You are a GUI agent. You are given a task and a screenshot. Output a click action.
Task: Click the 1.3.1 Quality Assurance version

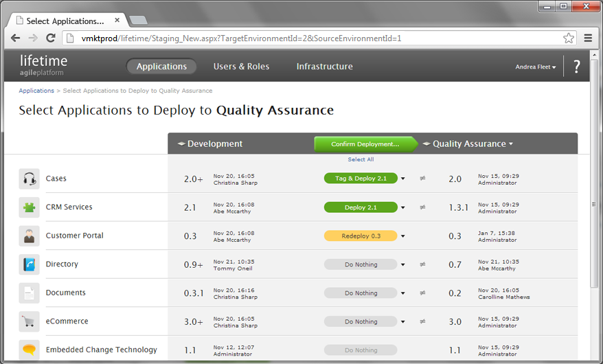[x=458, y=208]
